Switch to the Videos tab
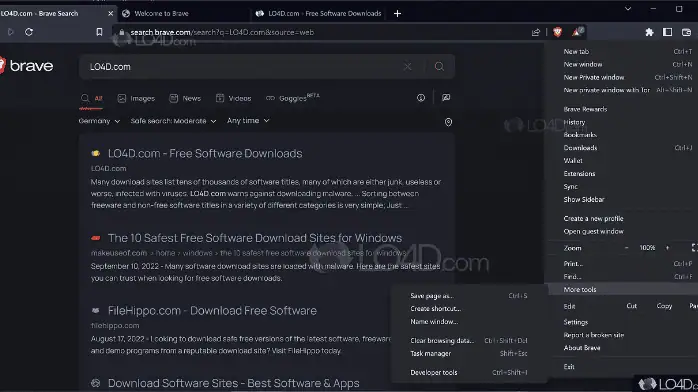Viewport: 698px width, 392px height. coord(233,98)
